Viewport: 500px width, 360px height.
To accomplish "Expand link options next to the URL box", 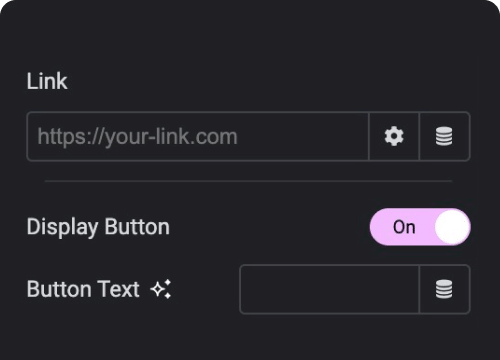I will [394, 136].
